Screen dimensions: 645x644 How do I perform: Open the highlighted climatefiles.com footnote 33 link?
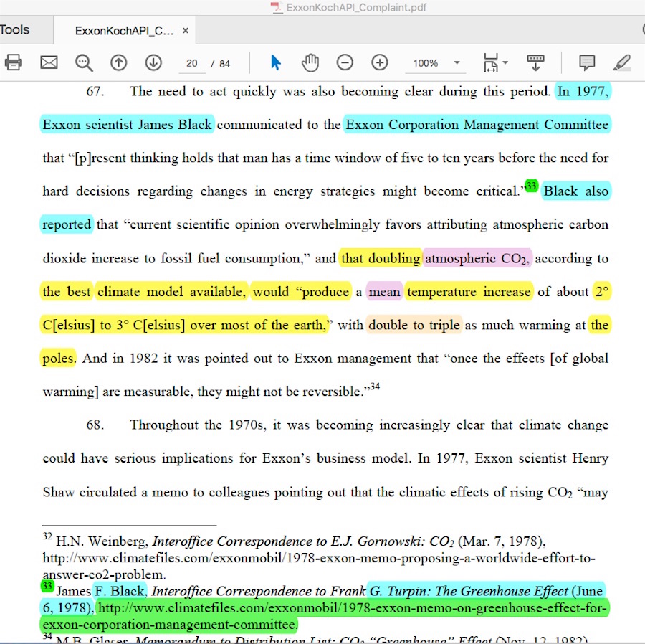point(353,609)
